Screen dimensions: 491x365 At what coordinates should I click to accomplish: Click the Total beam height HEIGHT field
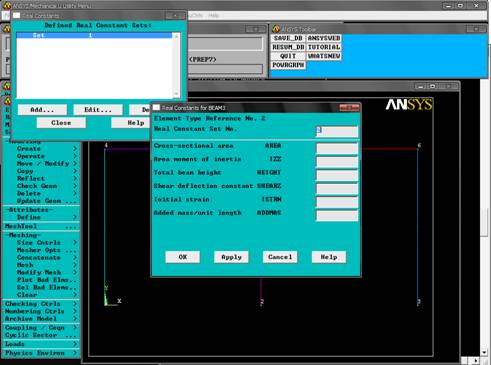[337, 175]
